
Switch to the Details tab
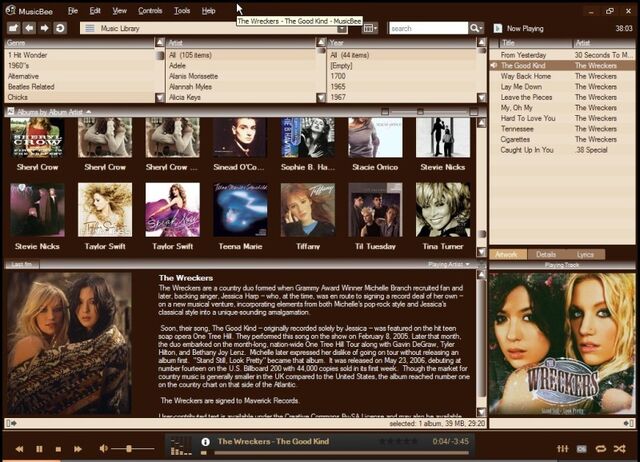[546, 254]
